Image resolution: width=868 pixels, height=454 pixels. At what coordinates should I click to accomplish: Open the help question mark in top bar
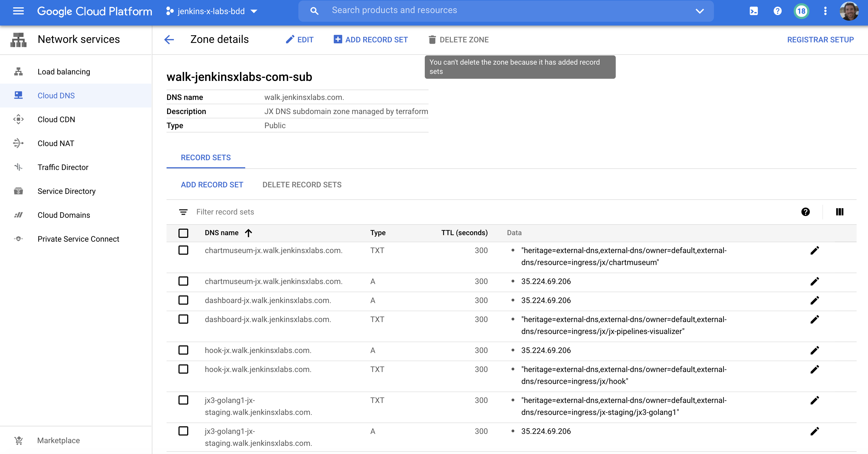click(777, 11)
